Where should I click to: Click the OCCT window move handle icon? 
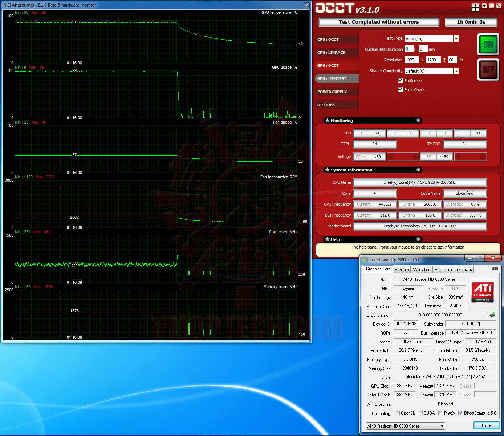tap(475, 7)
